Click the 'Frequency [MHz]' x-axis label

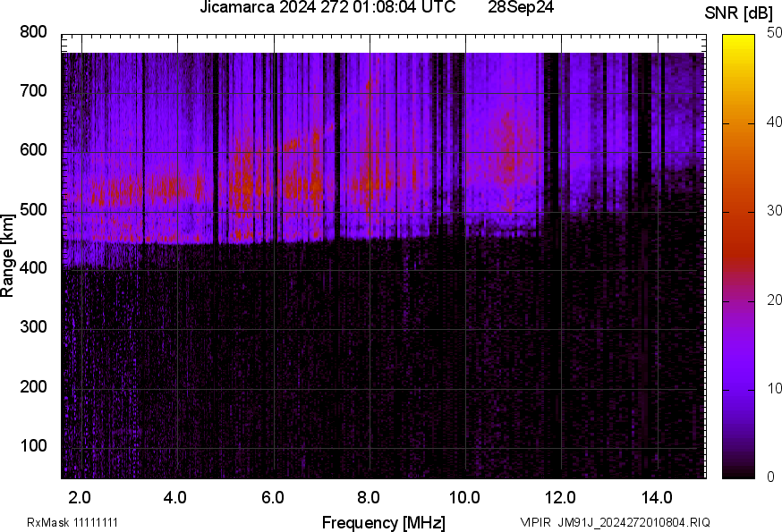coord(383,522)
